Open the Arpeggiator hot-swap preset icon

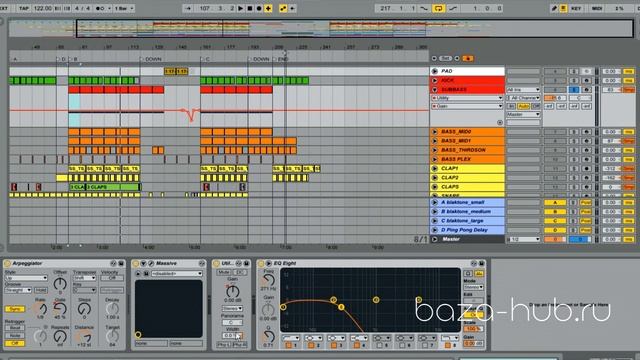coord(113,264)
